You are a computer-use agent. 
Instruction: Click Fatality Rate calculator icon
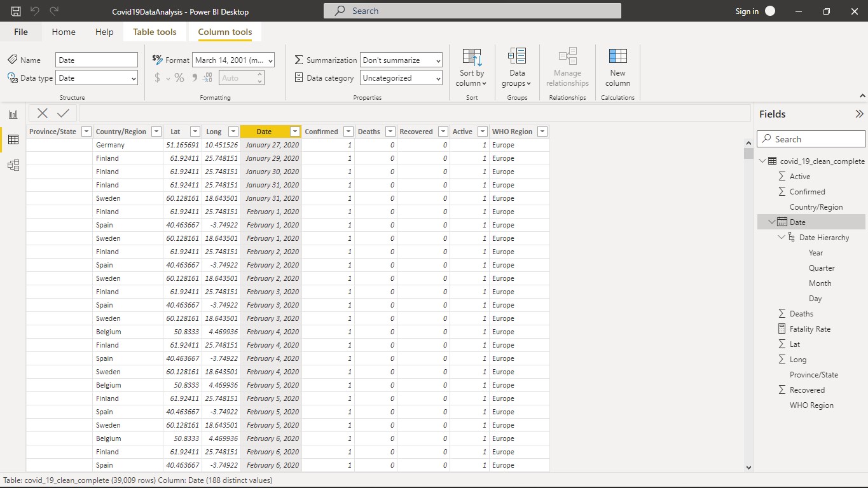pos(782,329)
